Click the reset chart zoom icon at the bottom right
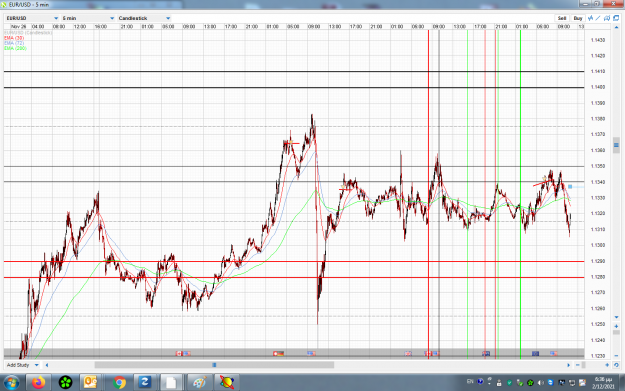 pyautogui.click(x=616, y=365)
